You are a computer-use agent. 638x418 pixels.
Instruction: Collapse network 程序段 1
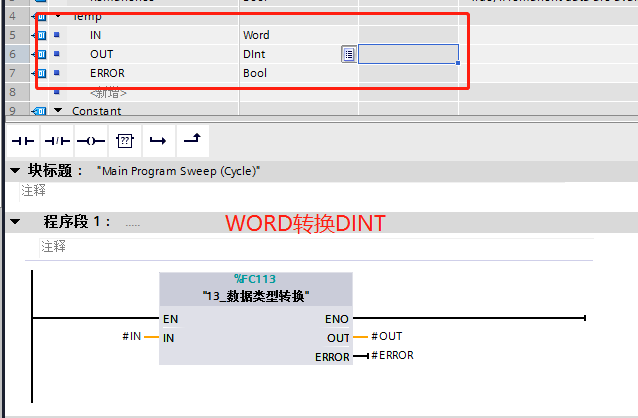pyautogui.click(x=15, y=222)
